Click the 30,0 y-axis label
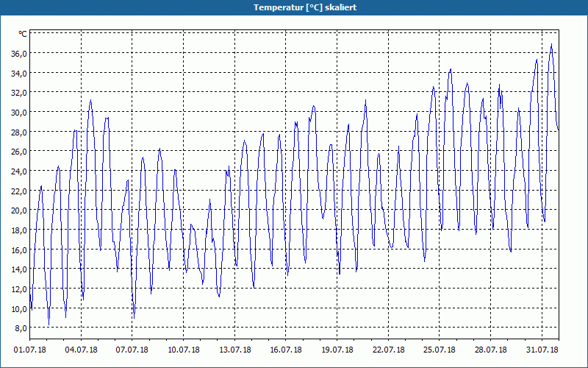Image resolution: width=588 pixels, height=368 pixels. click(x=19, y=113)
